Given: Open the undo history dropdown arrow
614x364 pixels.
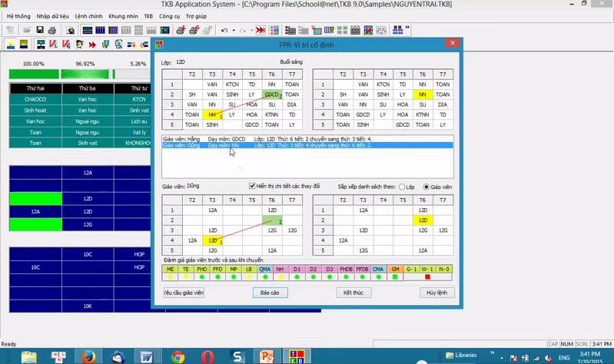Looking at the screenshot, I should pyautogui.click(x=234, y=30).
